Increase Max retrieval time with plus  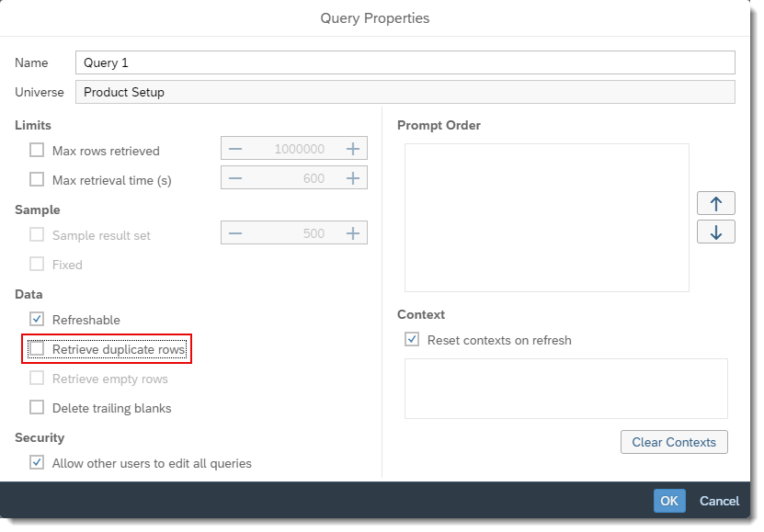click(x=352, y=178)
